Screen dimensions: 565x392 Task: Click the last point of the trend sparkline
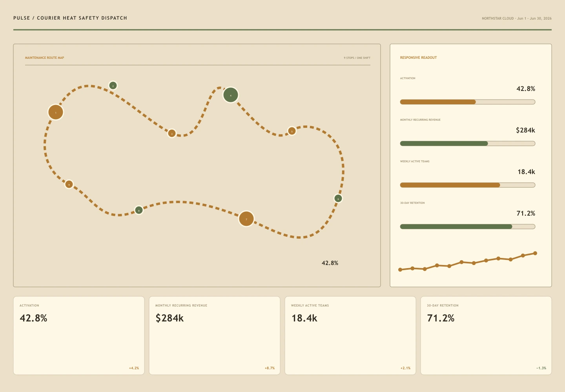535,253
